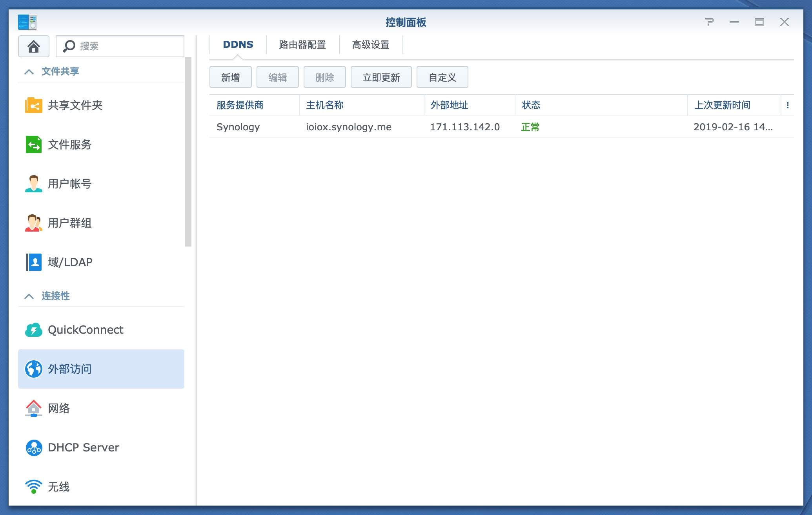812x515 pixels.
Task: Switch to 路由器配置 tab
Action: pos(302,45)
